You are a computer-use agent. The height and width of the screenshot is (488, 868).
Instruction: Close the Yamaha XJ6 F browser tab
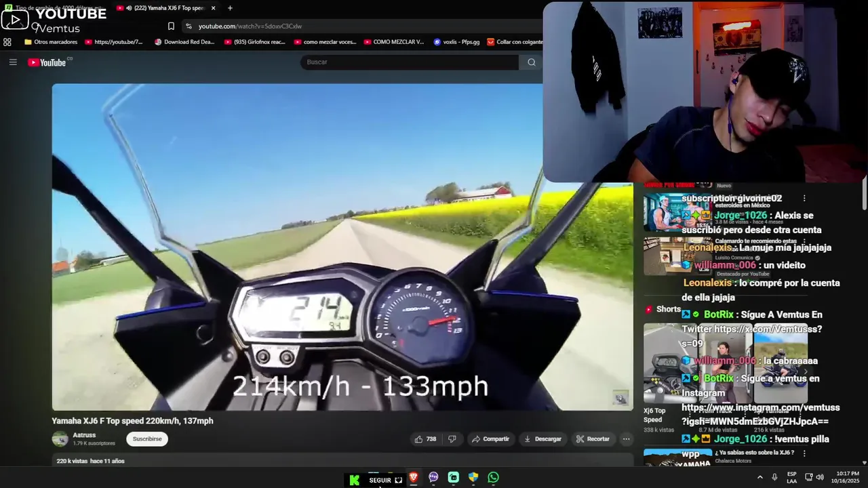[x=213, y=8]
